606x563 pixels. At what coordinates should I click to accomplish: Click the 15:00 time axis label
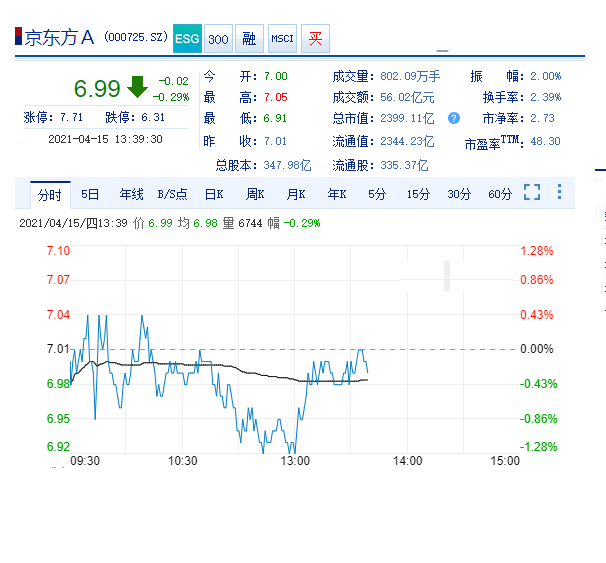[505, 461]
